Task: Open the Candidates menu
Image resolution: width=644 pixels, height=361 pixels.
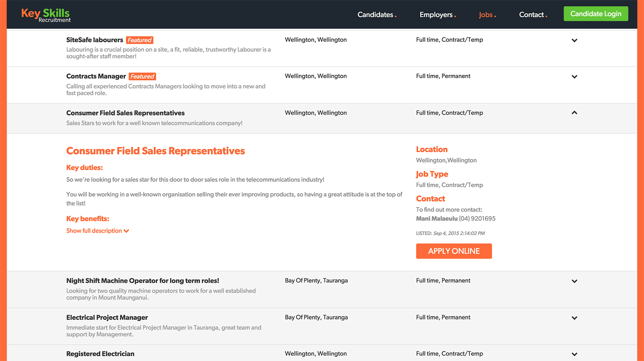Action: coord(377,14)
